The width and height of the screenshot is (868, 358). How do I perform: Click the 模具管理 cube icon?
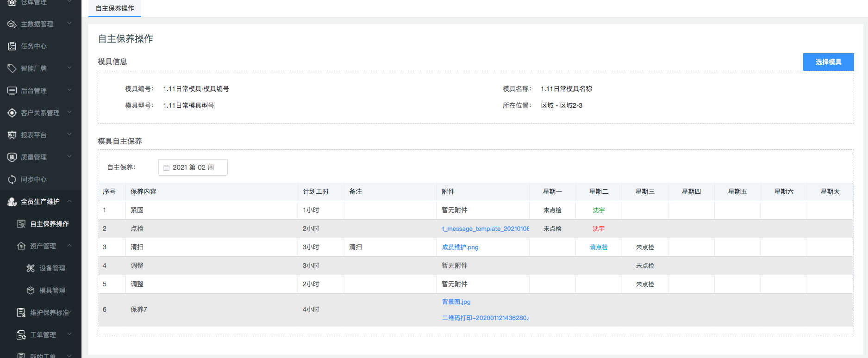31,290
